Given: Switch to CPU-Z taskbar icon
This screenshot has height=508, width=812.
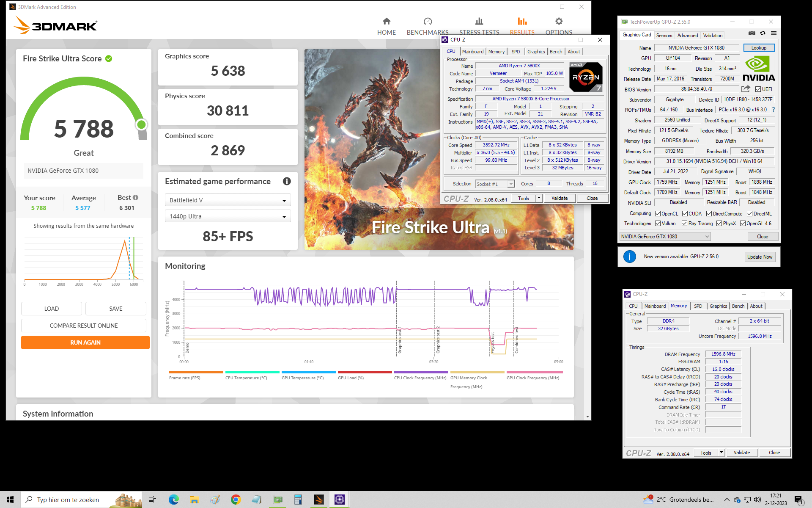Looking at the screenshot, I should [x=339, y=500].
